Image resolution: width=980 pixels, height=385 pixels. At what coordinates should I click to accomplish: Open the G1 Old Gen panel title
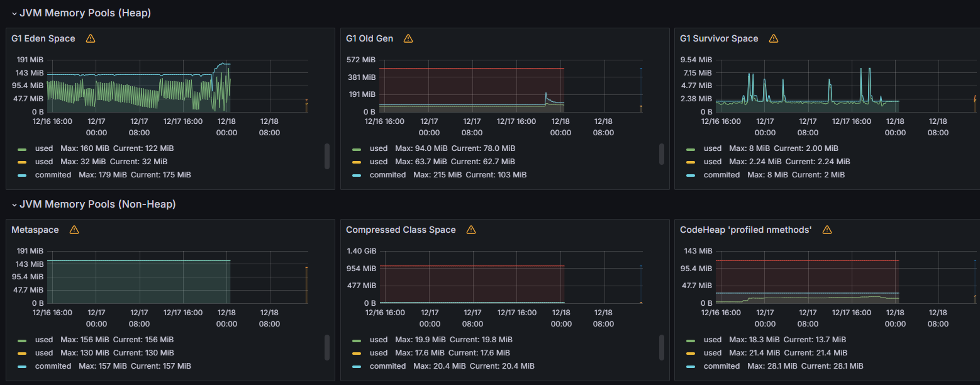point(370,38)
